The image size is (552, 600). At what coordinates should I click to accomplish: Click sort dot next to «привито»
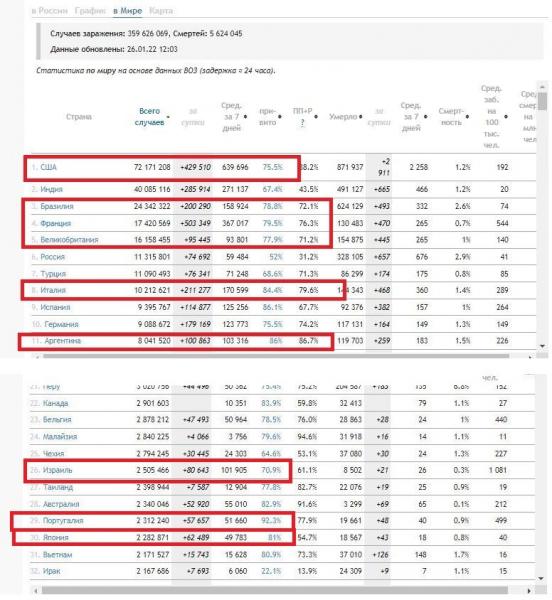280,117
